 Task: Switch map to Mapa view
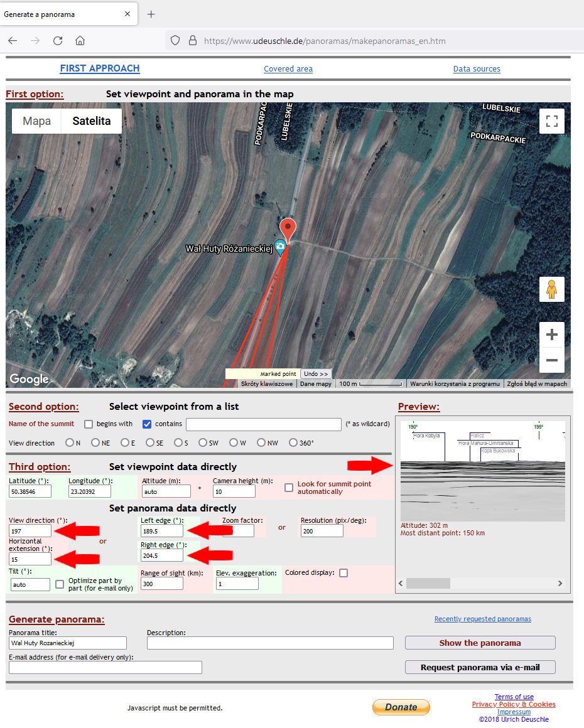click(36, 121)
